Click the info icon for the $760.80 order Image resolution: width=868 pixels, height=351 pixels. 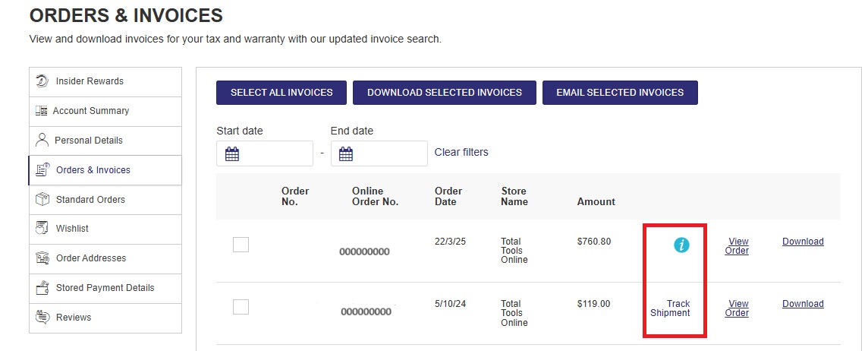point(681,245)
